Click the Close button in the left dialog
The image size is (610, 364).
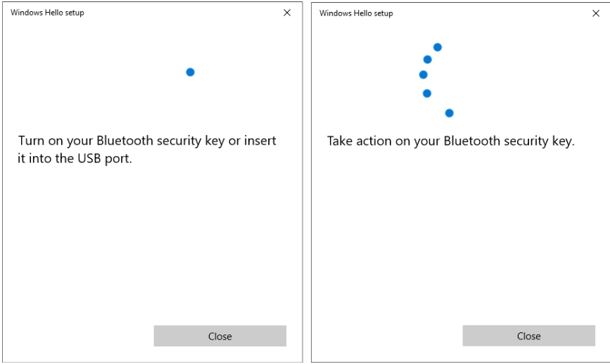[220, 336]
